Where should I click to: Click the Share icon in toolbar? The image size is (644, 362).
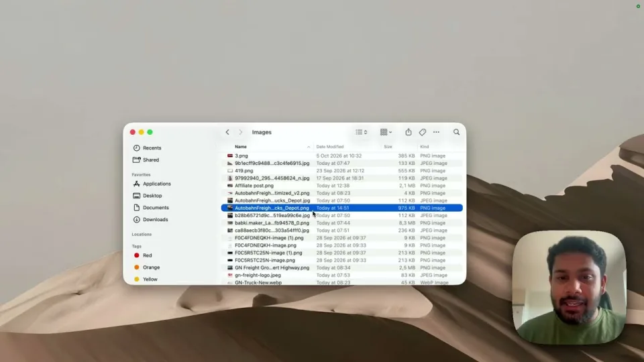409,132
